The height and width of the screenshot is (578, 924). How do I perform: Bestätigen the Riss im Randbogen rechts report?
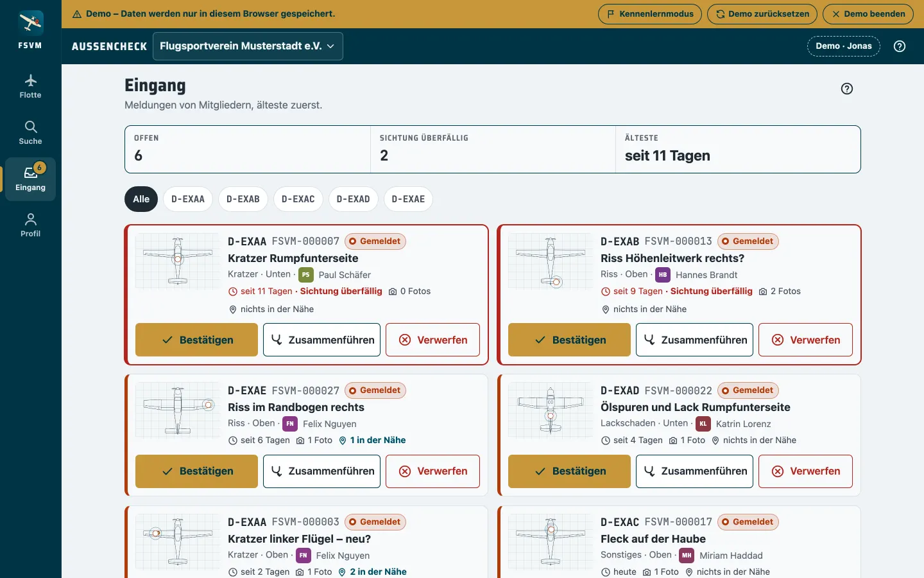click(196, 471)
